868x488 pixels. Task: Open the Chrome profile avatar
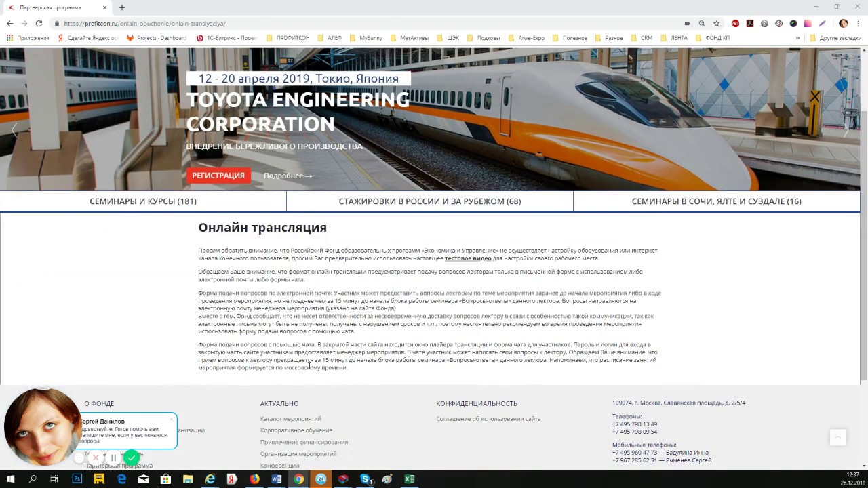(843, 23)
